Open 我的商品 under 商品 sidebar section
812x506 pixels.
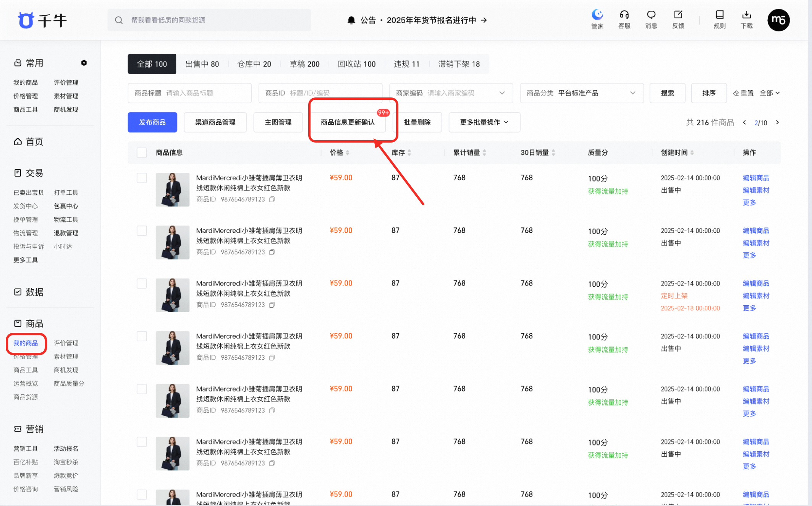26,343
